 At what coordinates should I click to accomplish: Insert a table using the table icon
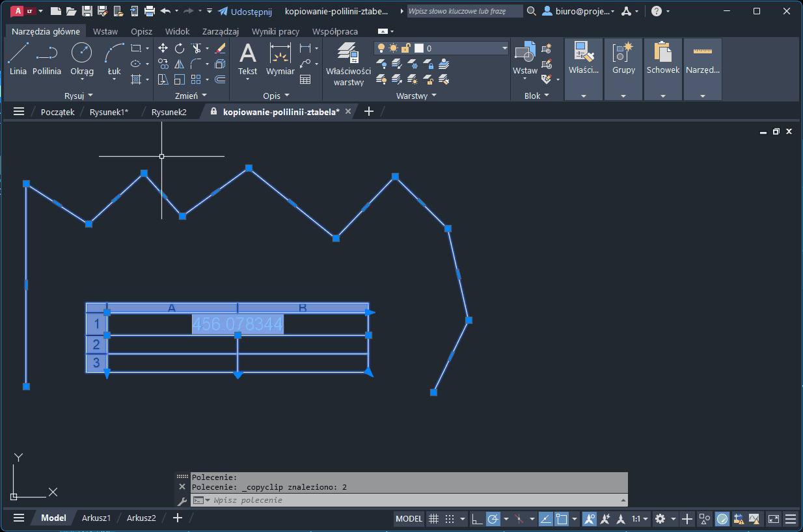[x=305, y=79]
